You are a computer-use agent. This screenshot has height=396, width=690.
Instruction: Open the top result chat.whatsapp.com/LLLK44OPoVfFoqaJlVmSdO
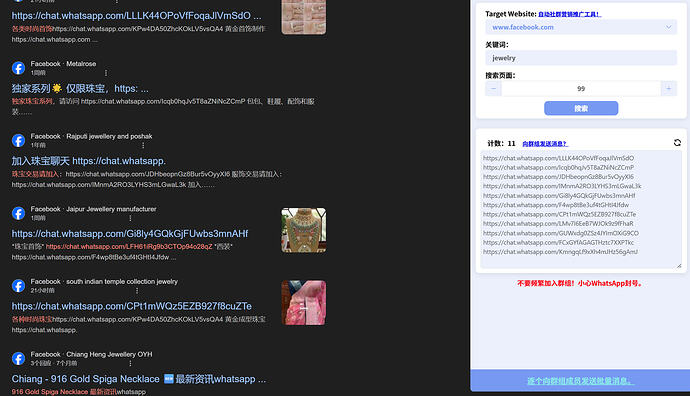136,16
